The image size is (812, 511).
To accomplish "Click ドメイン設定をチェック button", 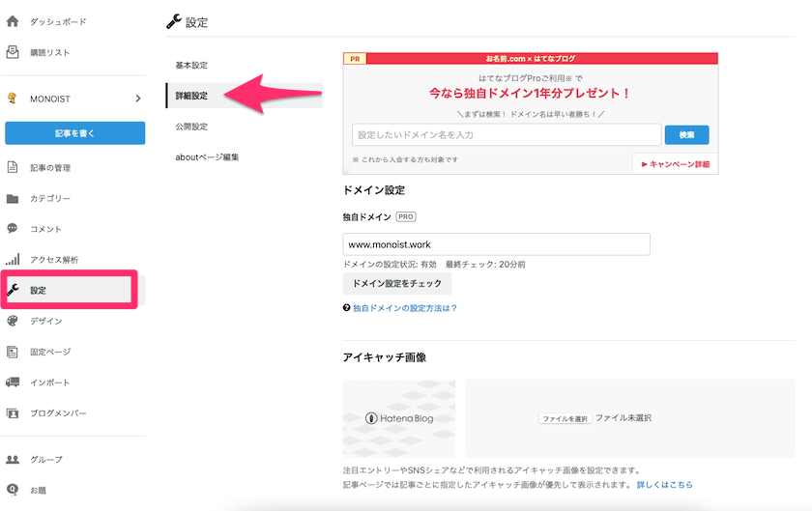I will [x=396, y=283].
